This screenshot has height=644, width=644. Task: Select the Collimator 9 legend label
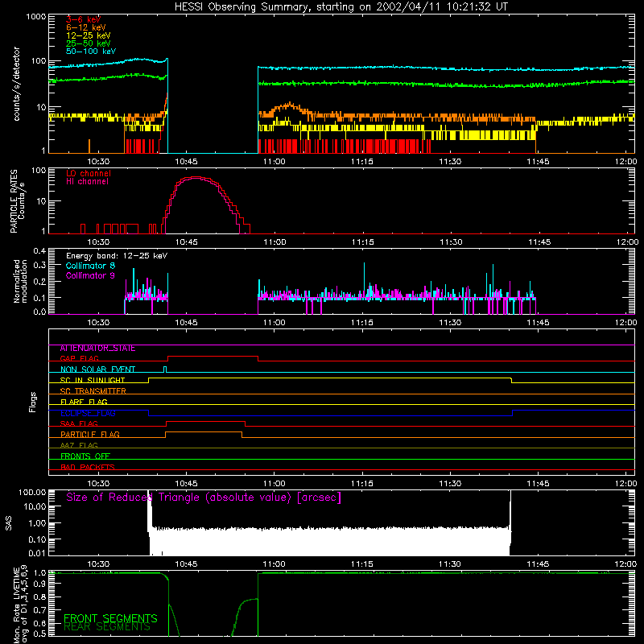click(x=90, y=275)
